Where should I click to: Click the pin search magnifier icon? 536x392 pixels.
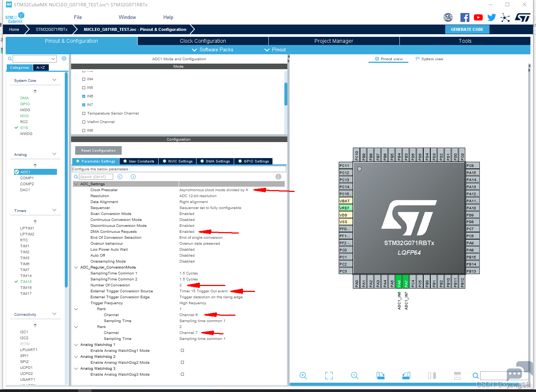tap(476, 376)
